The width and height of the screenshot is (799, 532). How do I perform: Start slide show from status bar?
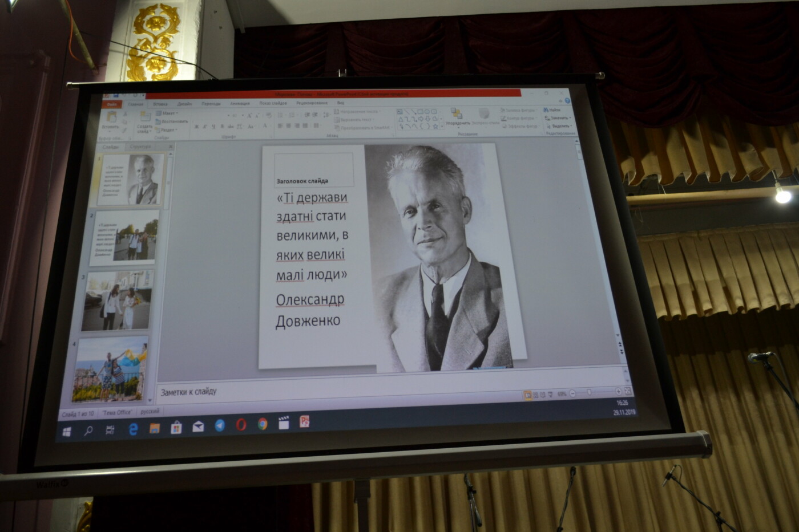[x=550, y=394]
